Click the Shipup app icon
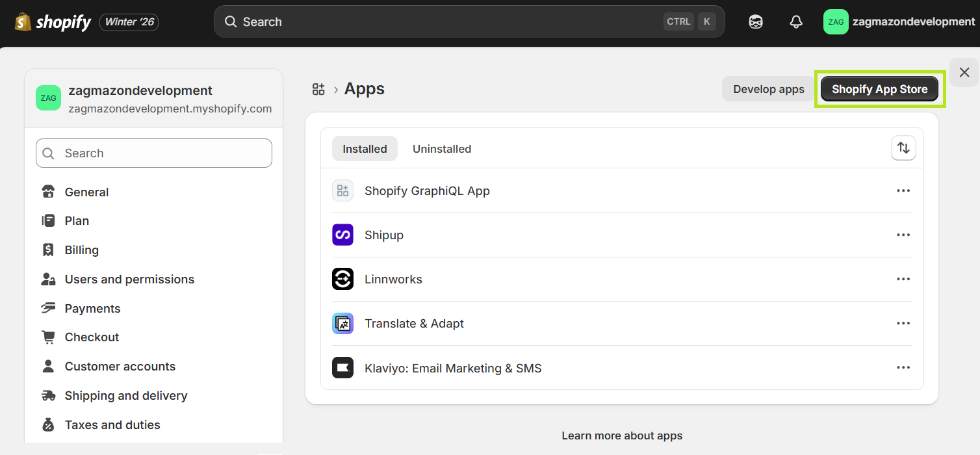The height and width of the screenshot is (455, 980). click(x=342, y=235)
